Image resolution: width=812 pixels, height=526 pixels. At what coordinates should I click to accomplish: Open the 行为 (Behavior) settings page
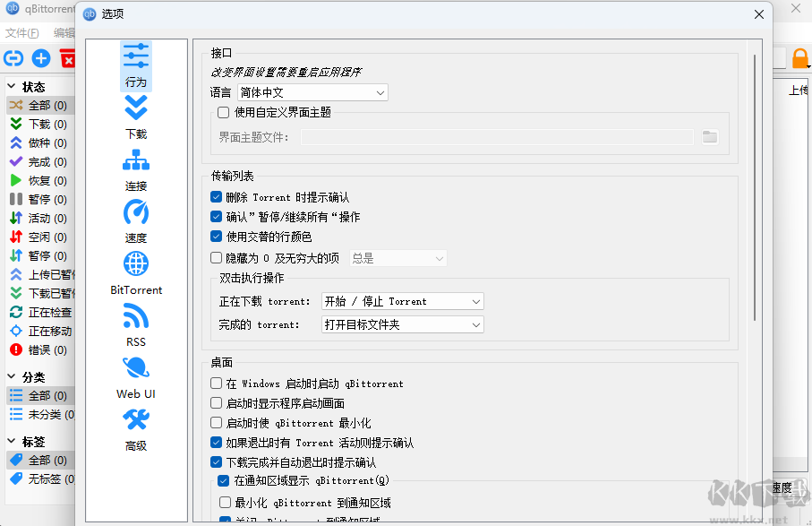click(x=136, y=65)
